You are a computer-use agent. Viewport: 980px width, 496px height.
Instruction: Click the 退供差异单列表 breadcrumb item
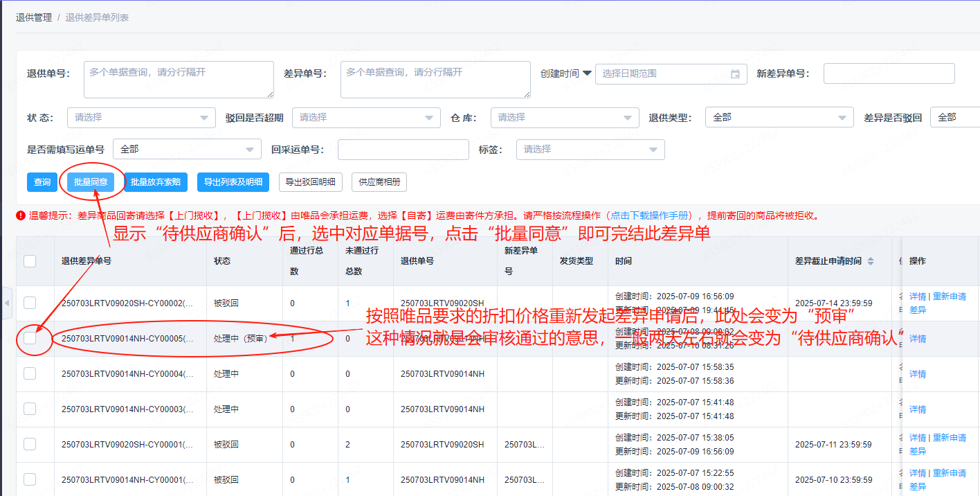coord(97,17)
